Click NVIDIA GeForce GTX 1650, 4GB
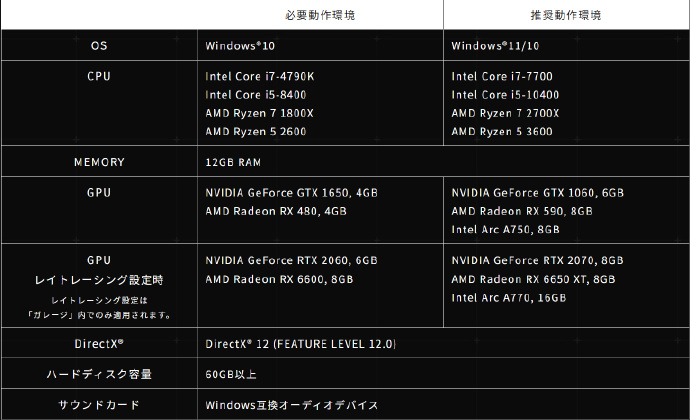Viewport: 690px width, 420px height. click(x=291, y=191)
